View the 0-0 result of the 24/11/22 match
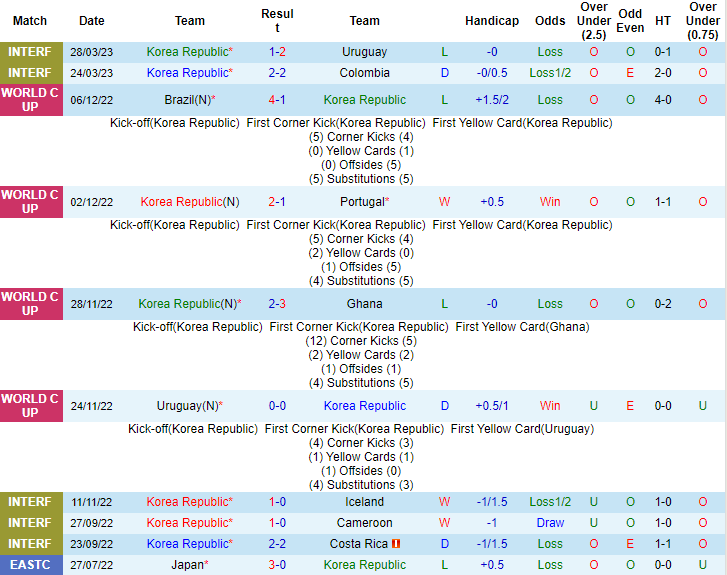The image size is (727, 575). coord(277,406)
